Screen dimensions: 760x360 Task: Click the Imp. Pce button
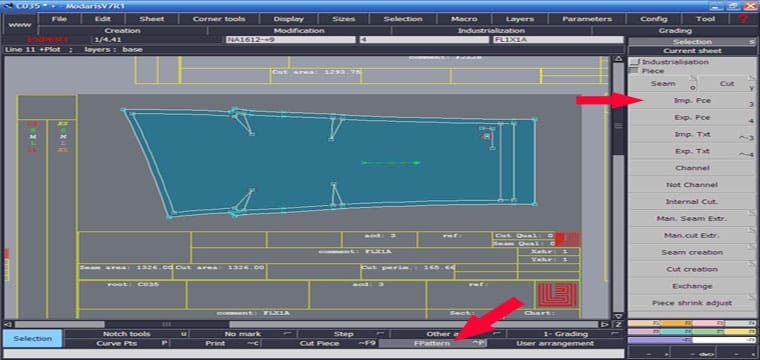pyautogui.click(x=692, y=101)
